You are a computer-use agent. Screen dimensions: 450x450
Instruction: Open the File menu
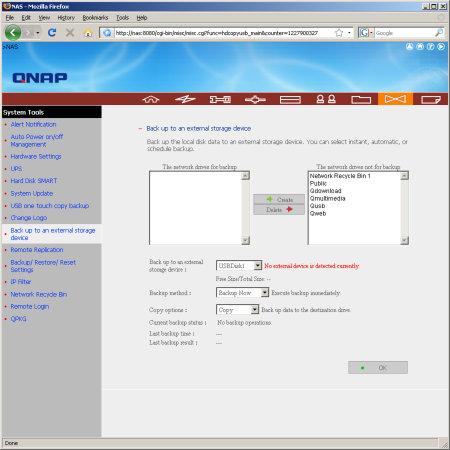pos(10,18)
